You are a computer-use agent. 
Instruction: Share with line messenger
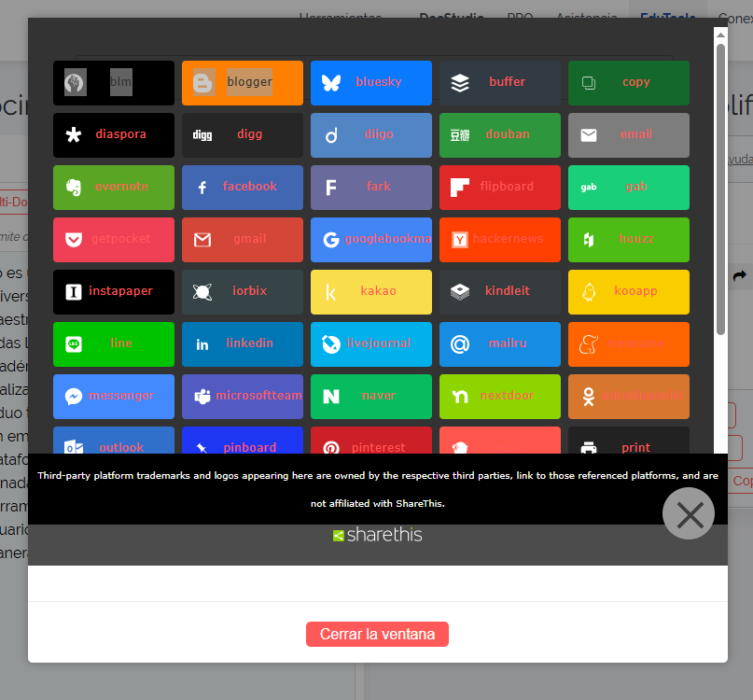[114, 344]
